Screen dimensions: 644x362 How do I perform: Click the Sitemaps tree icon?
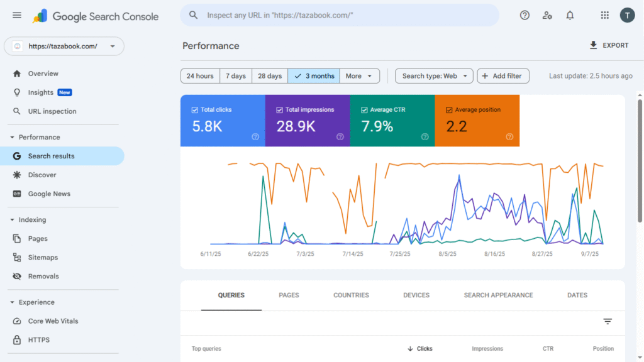tap(17, 257)
